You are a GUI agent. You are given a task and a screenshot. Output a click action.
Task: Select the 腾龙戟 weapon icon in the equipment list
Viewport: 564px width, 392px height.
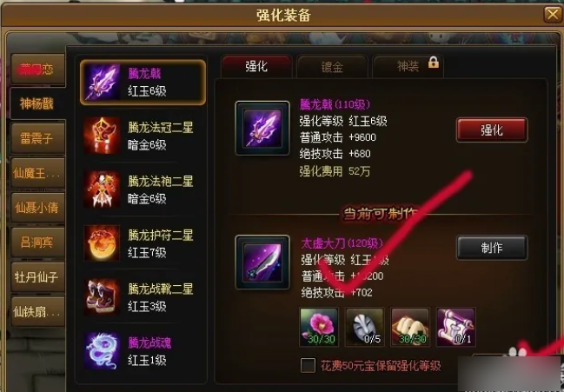point(103,83)
